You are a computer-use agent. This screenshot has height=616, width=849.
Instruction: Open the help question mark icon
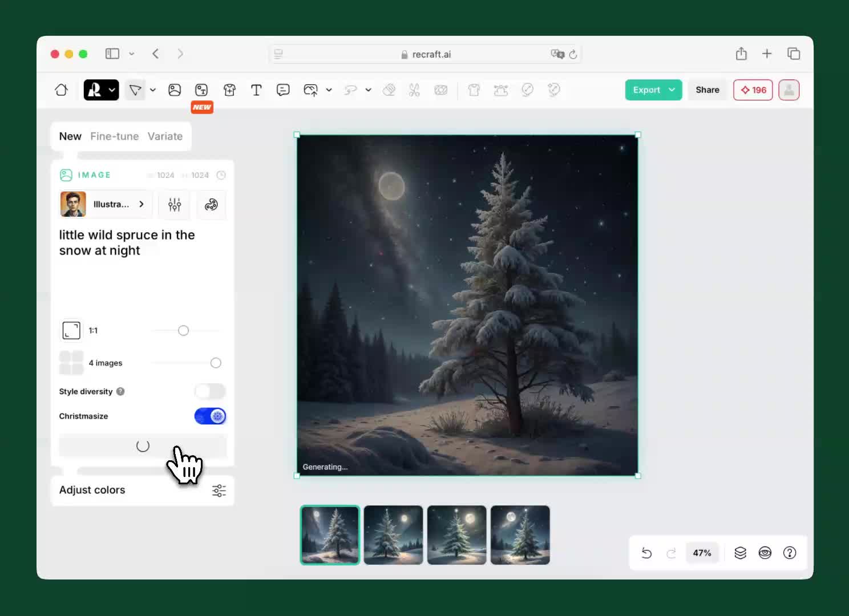click(790, 553)
